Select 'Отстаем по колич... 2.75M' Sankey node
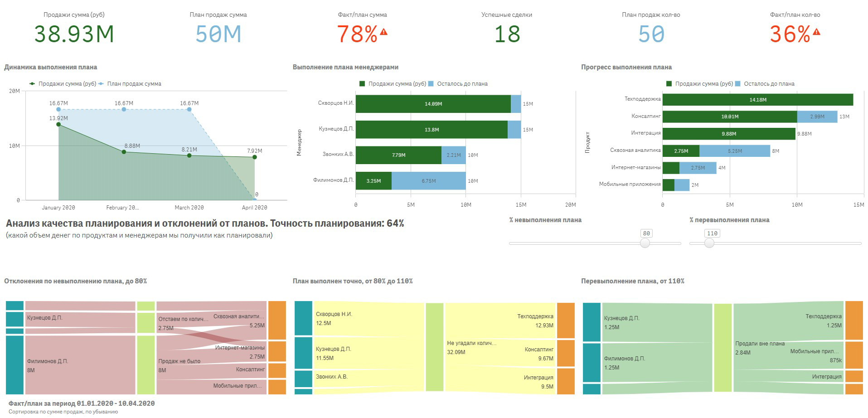The image size is (868, 418). pos(145,323)
